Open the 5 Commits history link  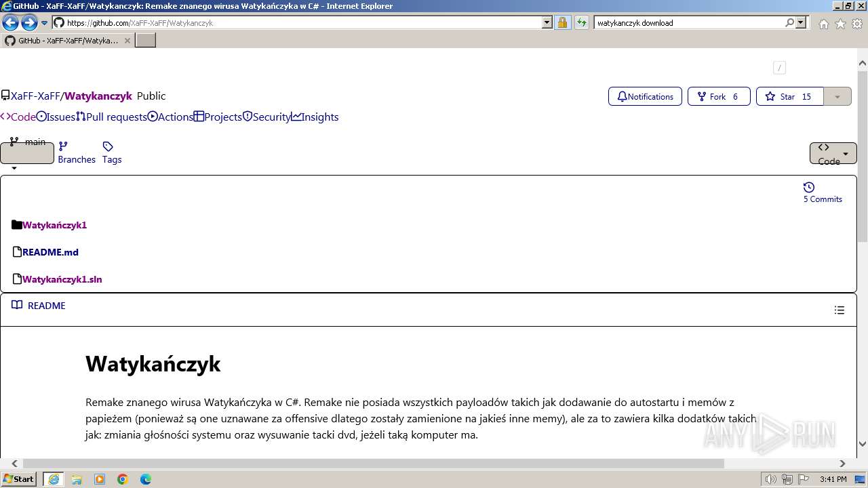(823, 192)
